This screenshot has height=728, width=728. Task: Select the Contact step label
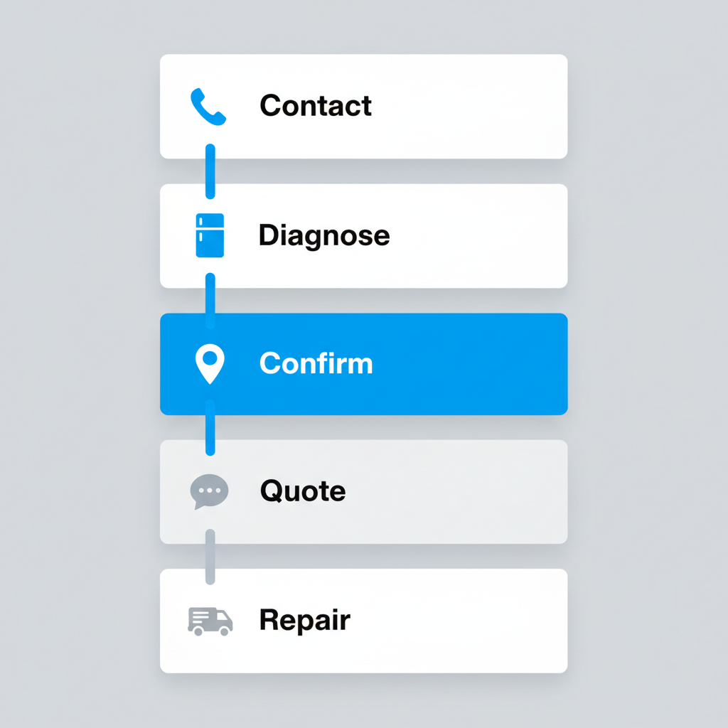(x=315, y=106)
